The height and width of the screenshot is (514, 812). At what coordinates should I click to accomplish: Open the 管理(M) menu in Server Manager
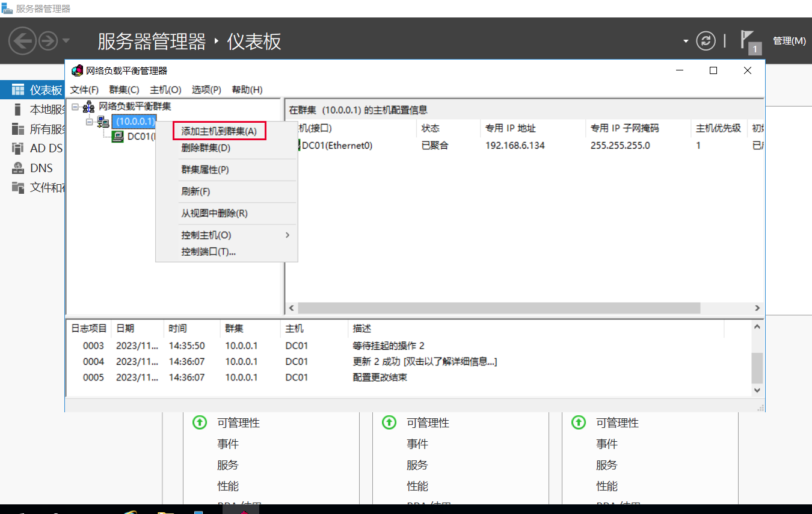click(x=789, y=41)
